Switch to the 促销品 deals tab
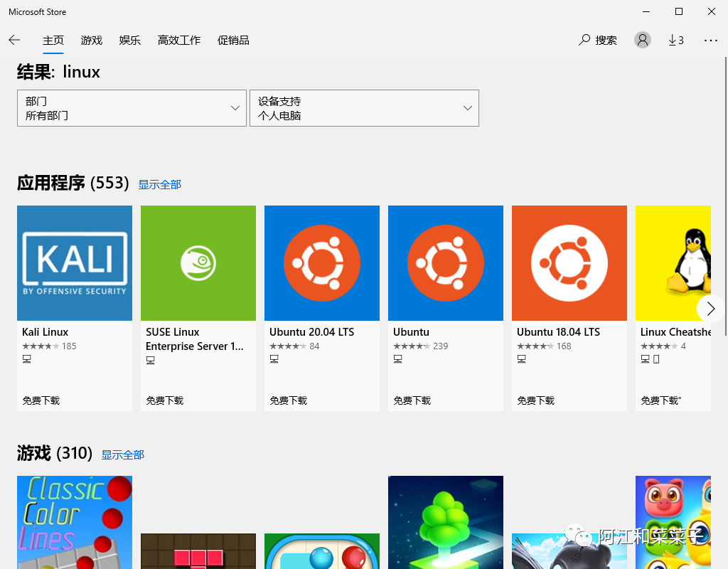 point(233,41)
